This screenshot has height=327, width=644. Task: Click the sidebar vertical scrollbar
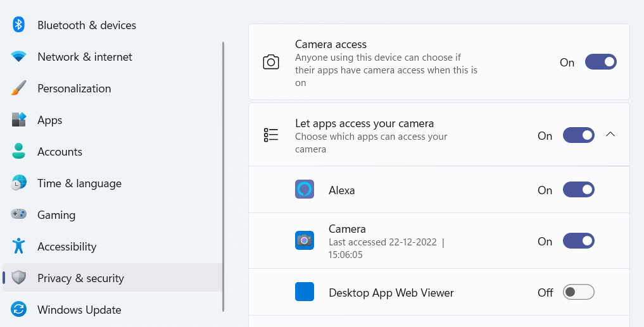(x=224, y=176)
